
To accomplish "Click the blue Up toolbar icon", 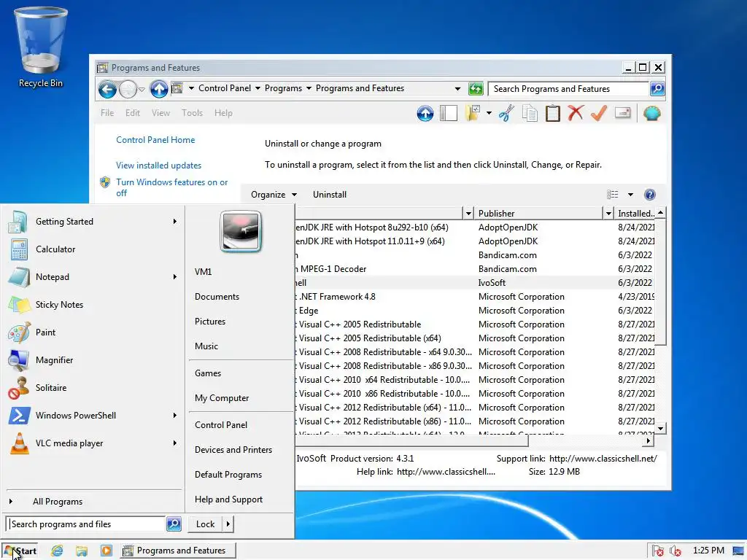I will [x=425, y=113].
